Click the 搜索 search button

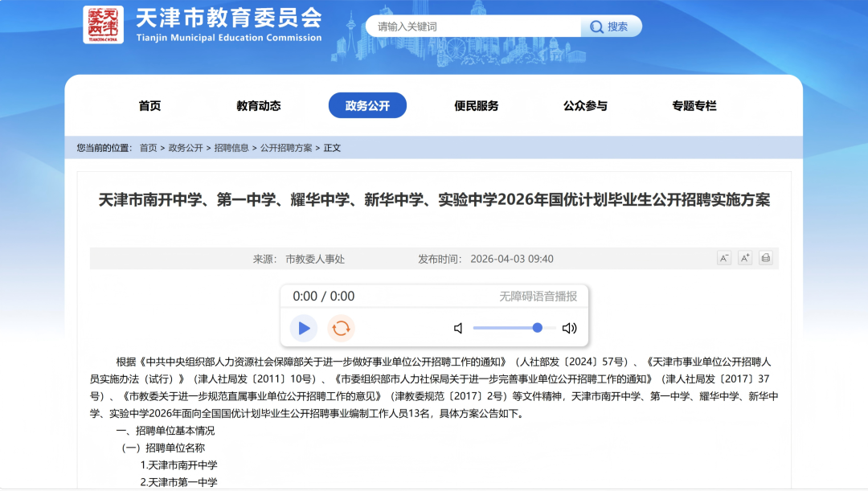click(x=610, y=27)
